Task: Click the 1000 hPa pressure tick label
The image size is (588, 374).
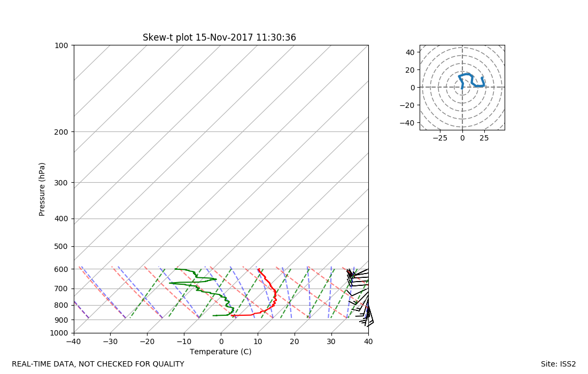Action: (59, 333)
